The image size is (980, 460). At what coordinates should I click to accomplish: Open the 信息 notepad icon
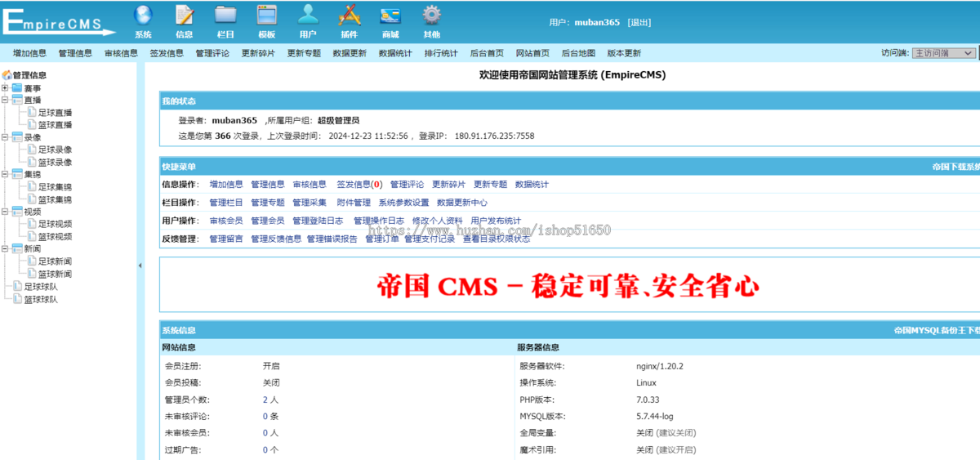185,14
